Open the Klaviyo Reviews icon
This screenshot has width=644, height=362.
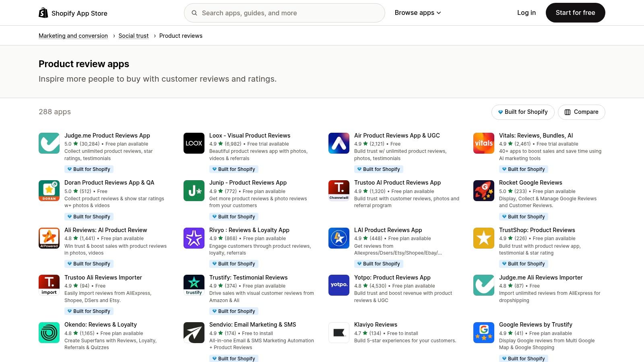point(339,333)
